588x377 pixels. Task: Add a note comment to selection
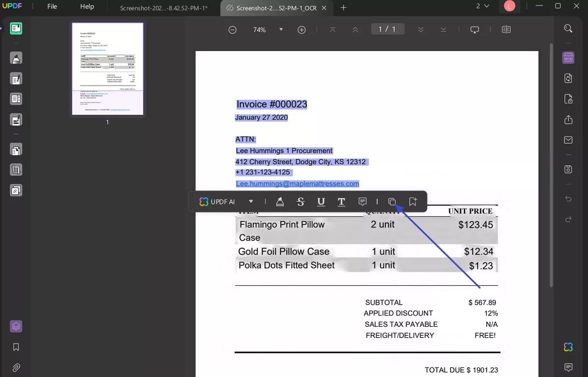(x=362, y=202)
